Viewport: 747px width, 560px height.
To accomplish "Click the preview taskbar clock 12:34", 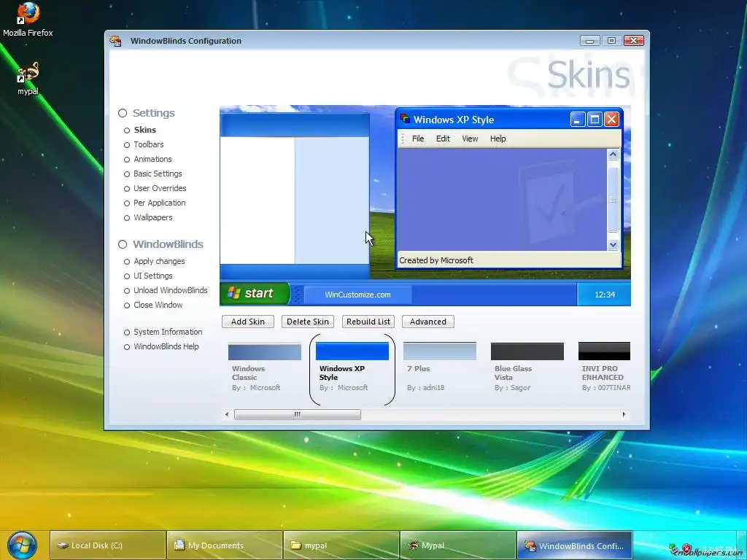I will pyautogui.click(x=605, y=295).
